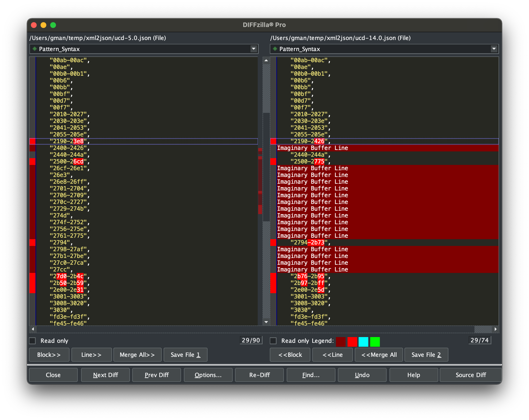The height and width of the screenshot is (420, 529).
Task: Save changes using Save File 2
Action: click(x=426, y=354)
